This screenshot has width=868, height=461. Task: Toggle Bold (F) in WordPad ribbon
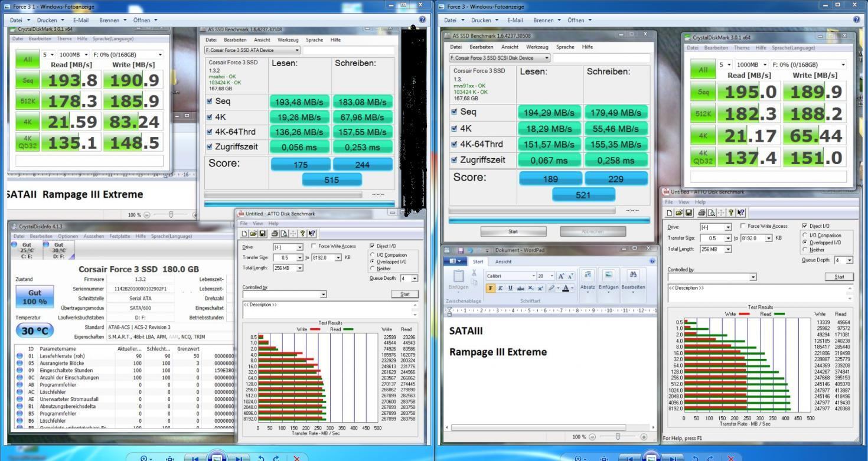tap(490, 287)
